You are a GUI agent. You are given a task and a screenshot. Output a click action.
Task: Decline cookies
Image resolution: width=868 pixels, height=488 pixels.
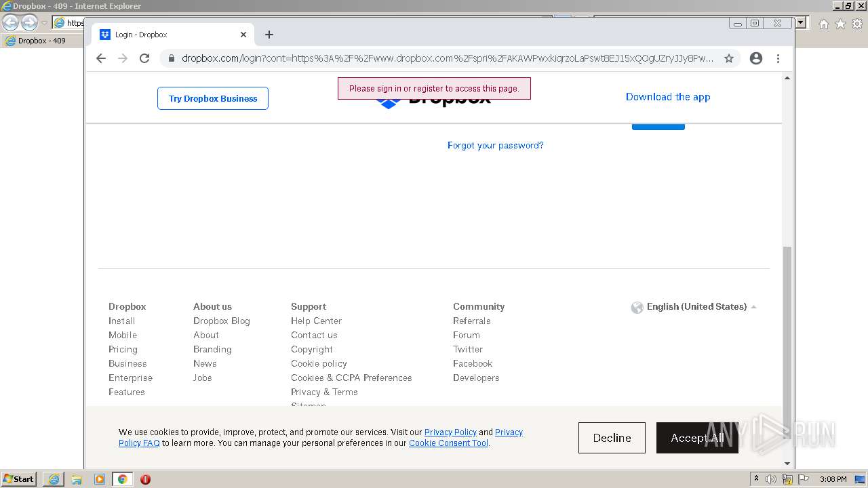click(612, 438)
